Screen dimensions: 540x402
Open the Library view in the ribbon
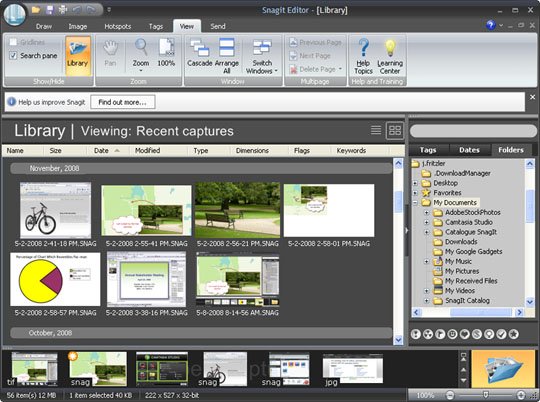tap(78, 55)
